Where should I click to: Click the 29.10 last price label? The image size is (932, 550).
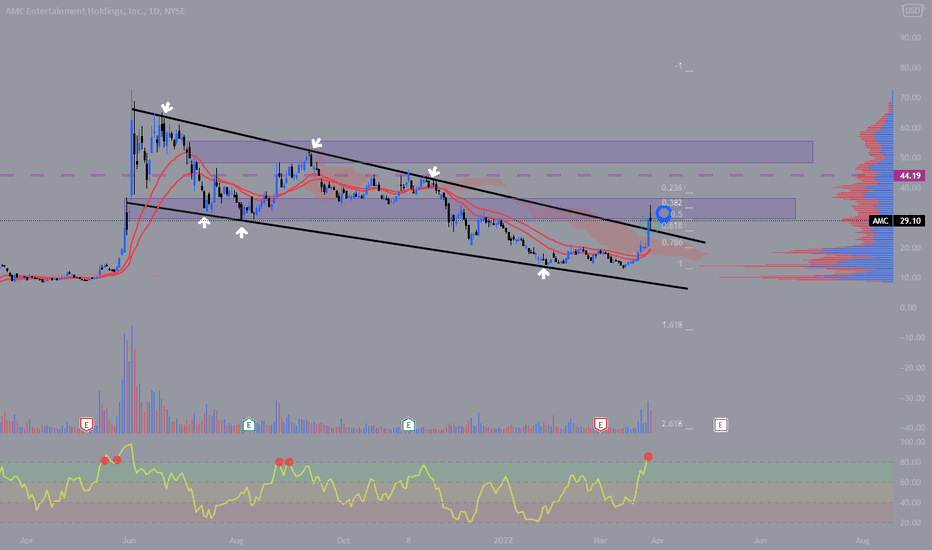pyautogui.click(x=909, y=221)
